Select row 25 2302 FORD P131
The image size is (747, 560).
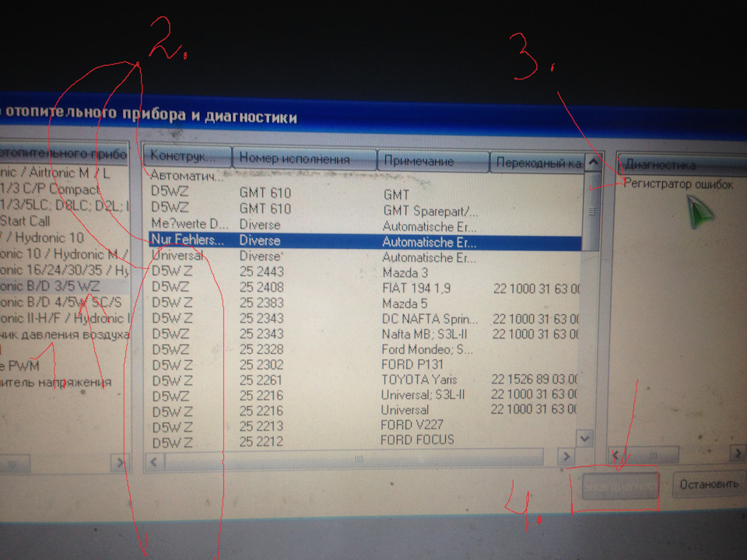pyautogui.click(x=364, y=365)
